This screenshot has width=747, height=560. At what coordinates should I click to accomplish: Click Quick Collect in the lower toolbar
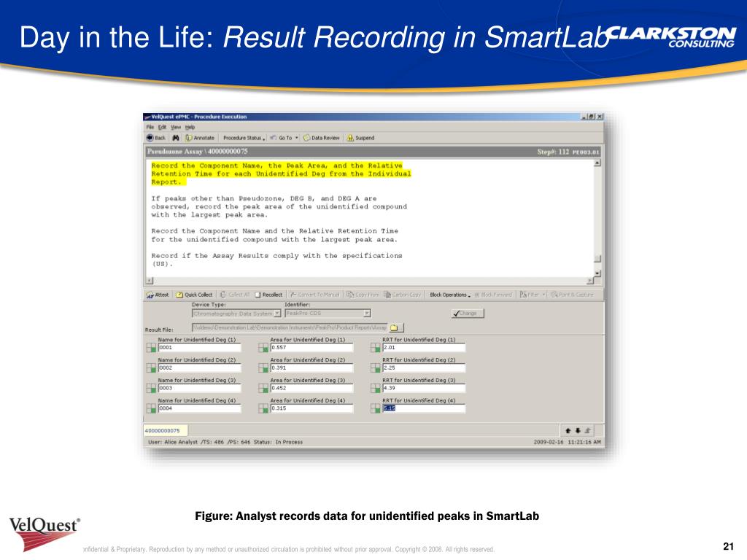[x=194, y=295]
